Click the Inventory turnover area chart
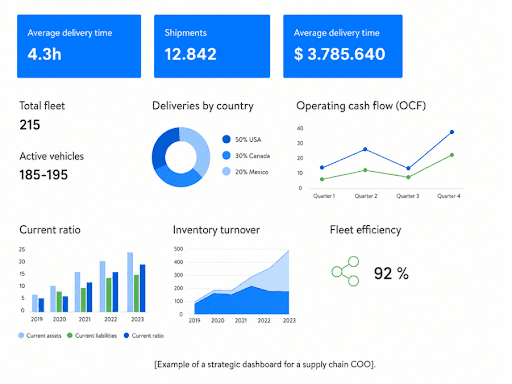 pyautogui.click(x=242, y=282)
